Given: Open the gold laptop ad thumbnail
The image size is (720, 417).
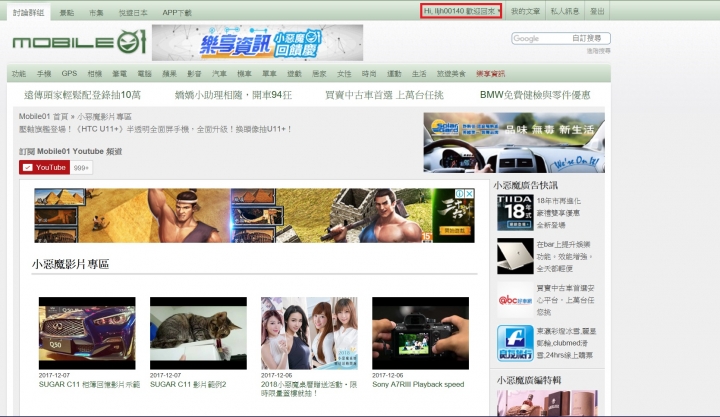Looking at the screenshot, I should tap(515, 256).
